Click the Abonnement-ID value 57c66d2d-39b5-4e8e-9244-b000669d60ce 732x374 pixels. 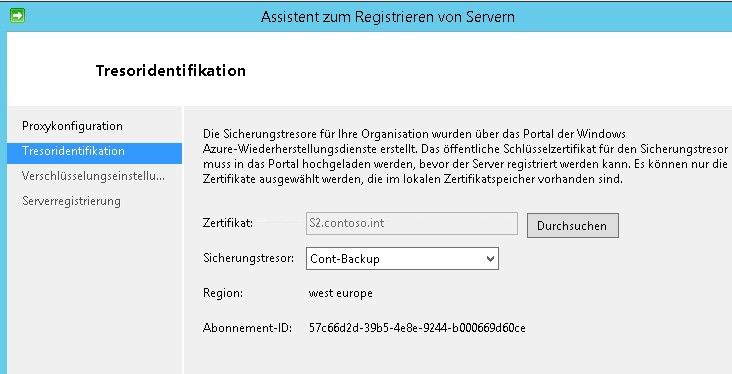417,328
